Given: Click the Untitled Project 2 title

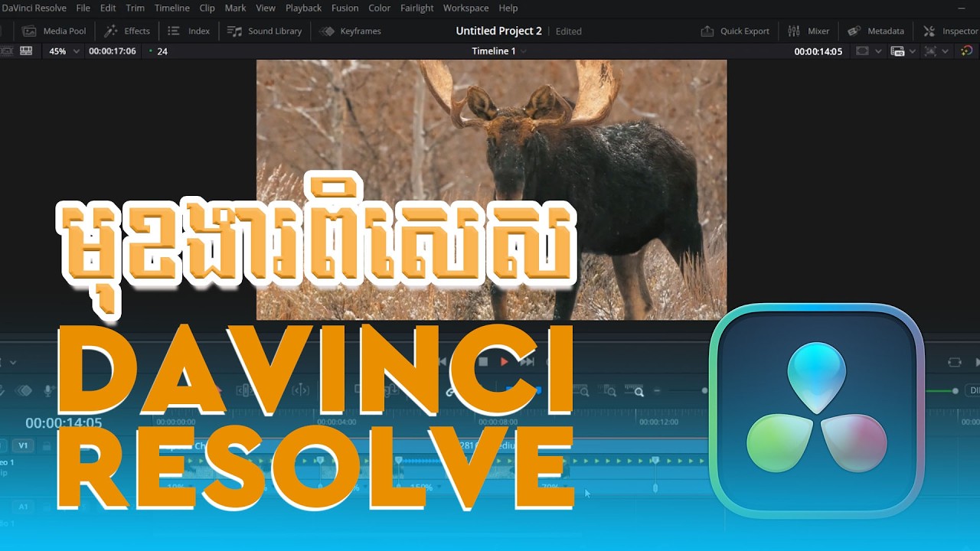Looking at the screenshot, I should tap(498, 31).
